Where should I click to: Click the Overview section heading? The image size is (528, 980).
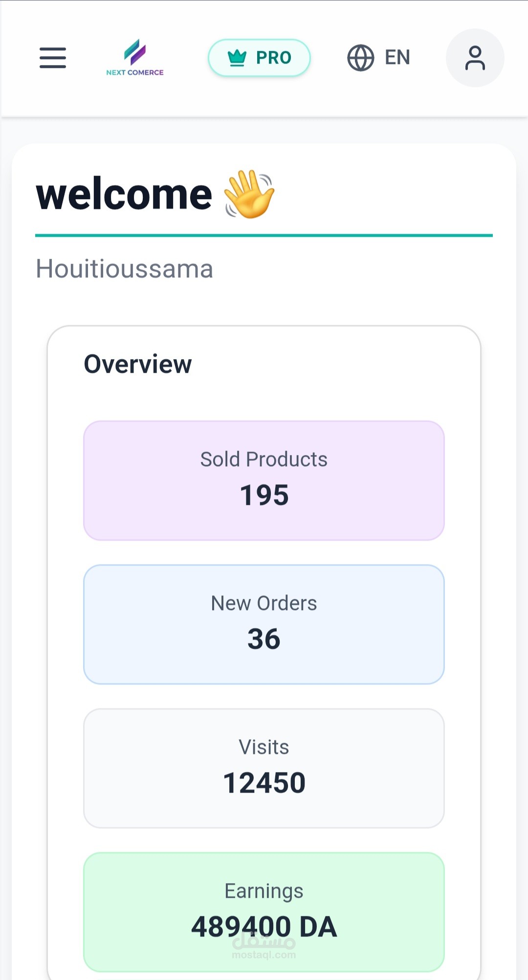coord(138,364)
